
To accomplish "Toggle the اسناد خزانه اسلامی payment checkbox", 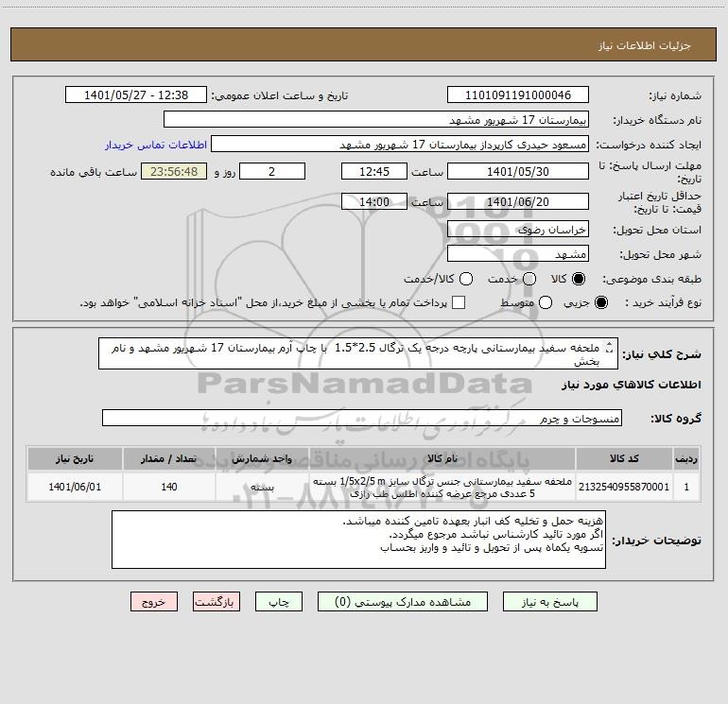I will 459,302.
